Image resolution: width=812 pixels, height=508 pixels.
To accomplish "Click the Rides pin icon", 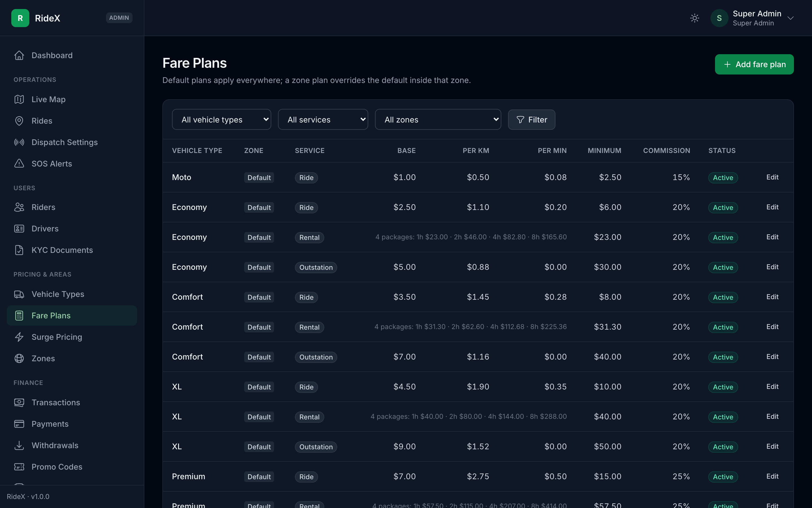I will coord(19,121).
